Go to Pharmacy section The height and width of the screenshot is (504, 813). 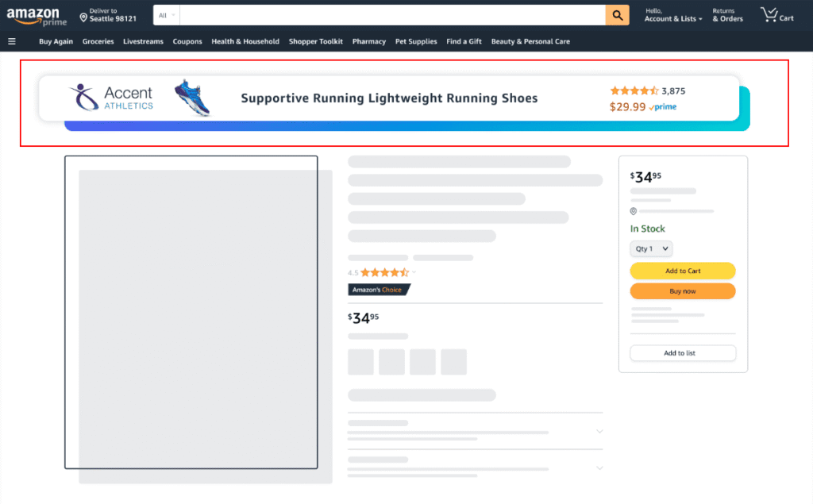[x=369, y=41]
